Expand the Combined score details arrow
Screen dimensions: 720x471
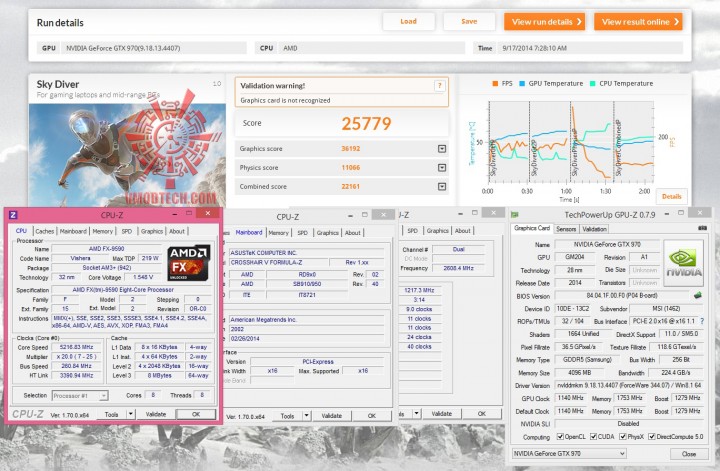(442, 186)
